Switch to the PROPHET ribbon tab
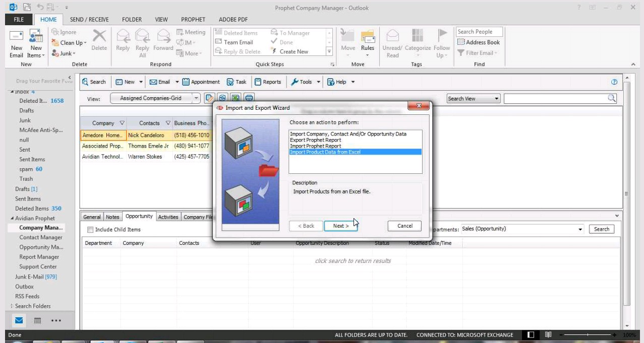644x343 pixels. 193,20
